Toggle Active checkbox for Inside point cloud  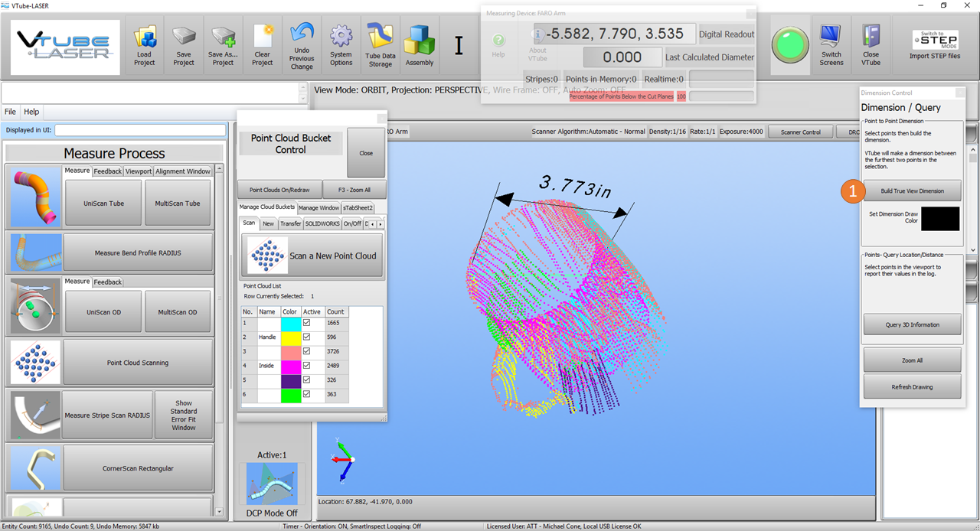click(306, 366)
